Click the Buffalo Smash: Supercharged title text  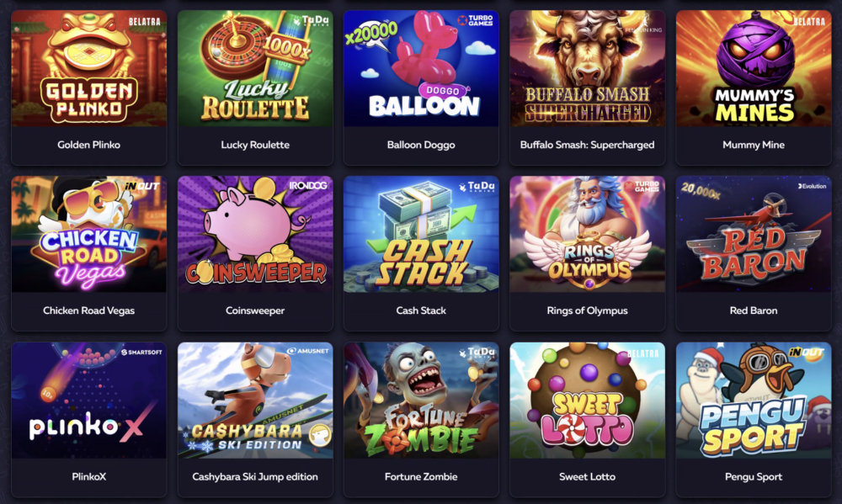pos(587,145)
